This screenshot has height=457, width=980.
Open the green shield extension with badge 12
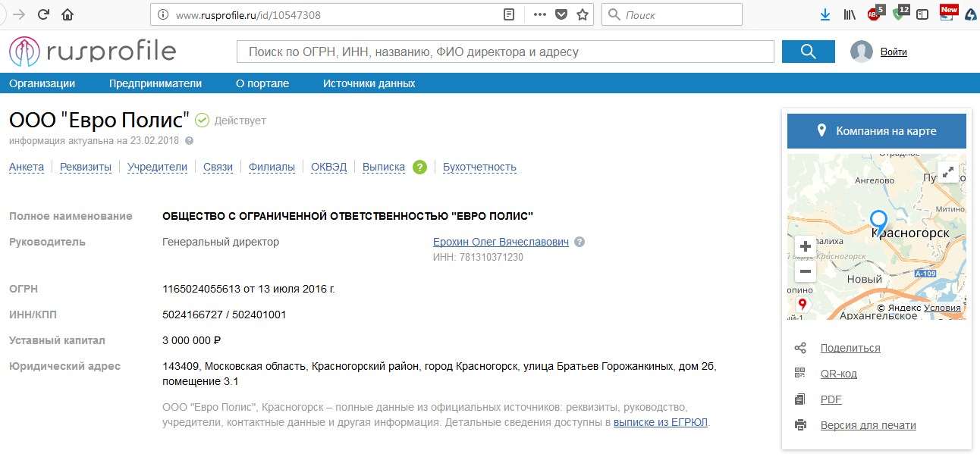point(900,13)
